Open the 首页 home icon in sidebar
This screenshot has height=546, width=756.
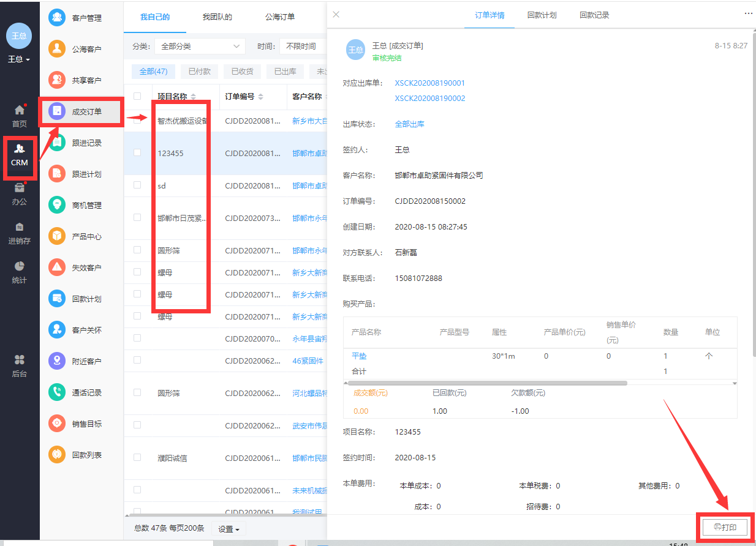tap(20, 110)
